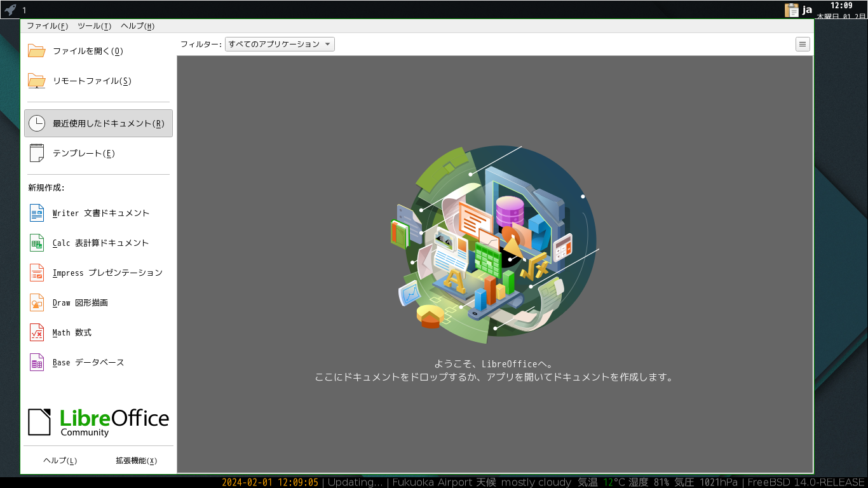Create a new Impress プレゼンテーション
This screenshot has height=488, width=868.
[107, 273]
